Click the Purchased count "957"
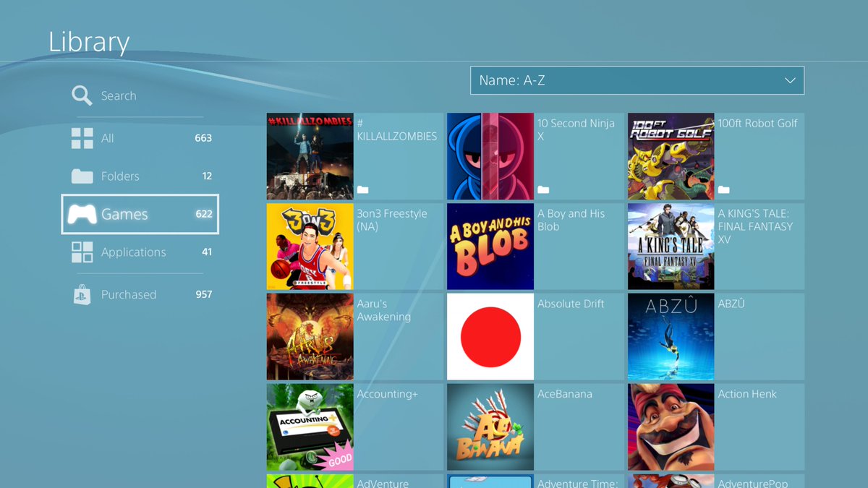The height and width of the screenshot is (488, 868). coord(203,294)
